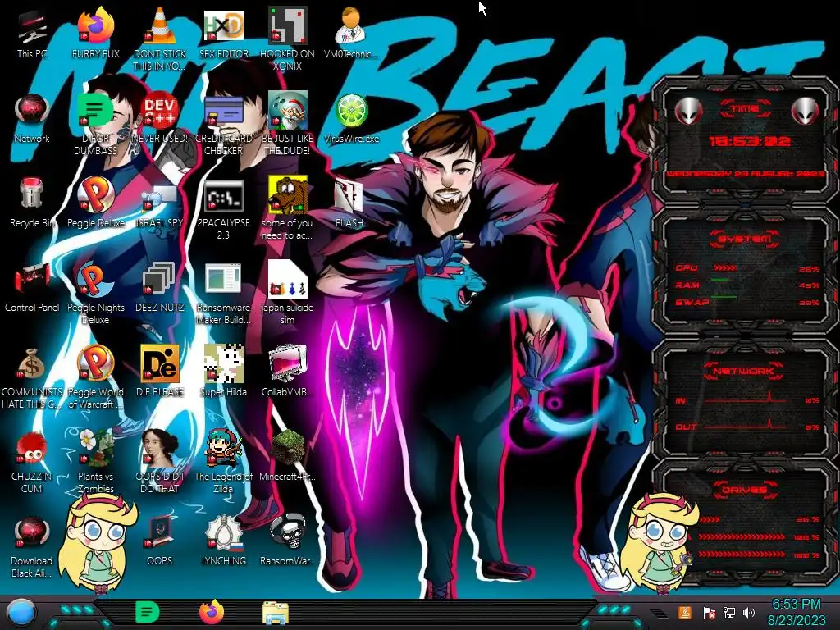Select the DRIVES header on the widget
840x630 pixels.
tap(743, 490)
